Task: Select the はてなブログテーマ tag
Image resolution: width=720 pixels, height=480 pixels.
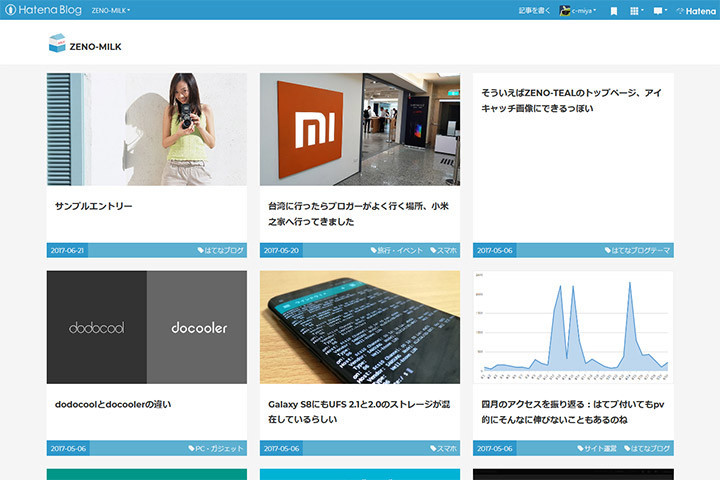Action: (x=637, y=250)
